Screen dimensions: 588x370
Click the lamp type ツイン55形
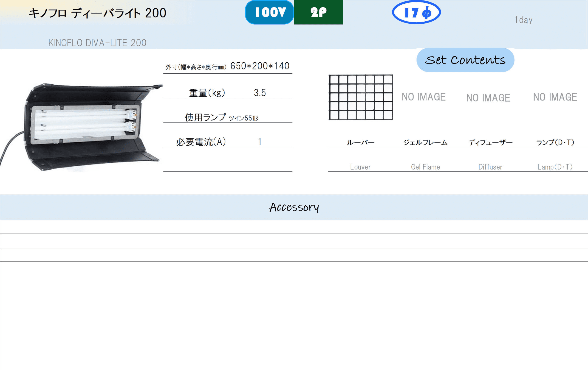coord(243,118)
